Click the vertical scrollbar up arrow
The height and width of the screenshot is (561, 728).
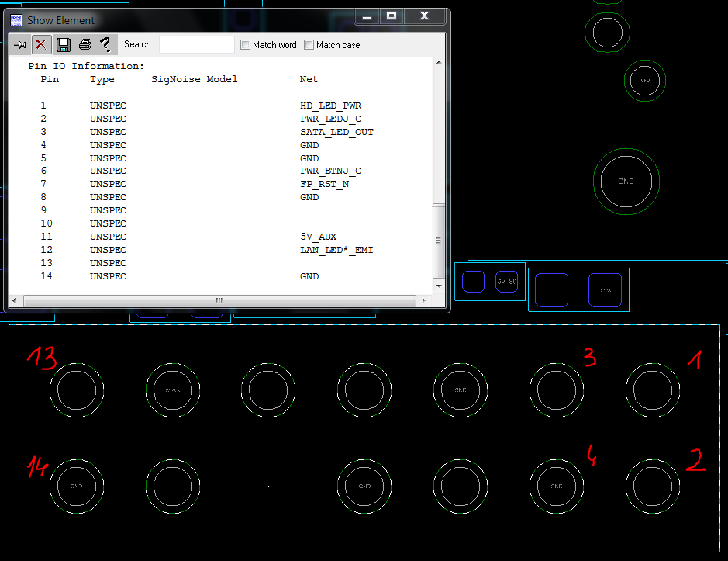[x=439, y=62]
